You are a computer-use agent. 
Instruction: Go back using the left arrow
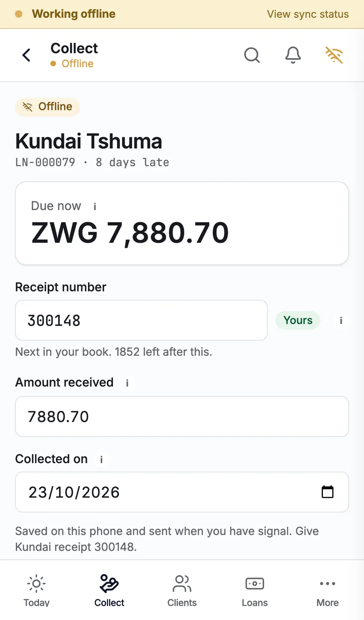27,55
